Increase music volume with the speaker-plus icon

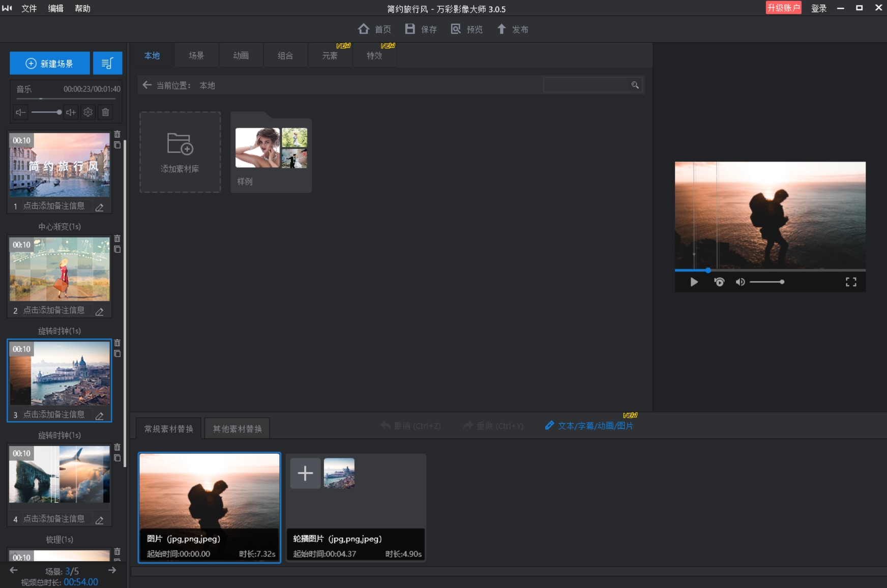click(71, 112)
